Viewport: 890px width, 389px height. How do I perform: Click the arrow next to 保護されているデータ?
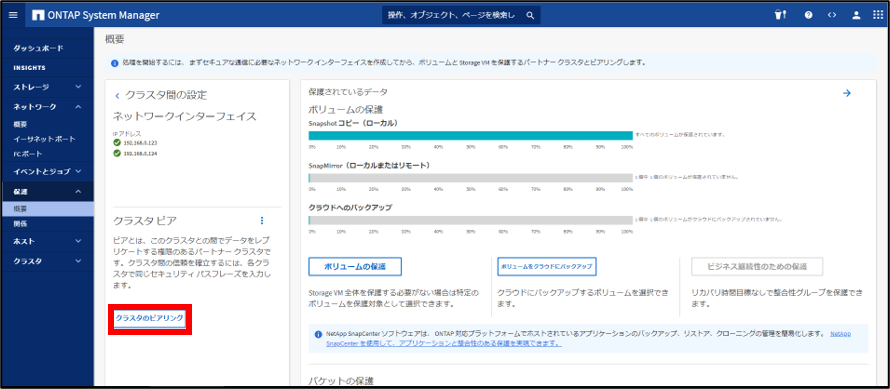[847, 93]
